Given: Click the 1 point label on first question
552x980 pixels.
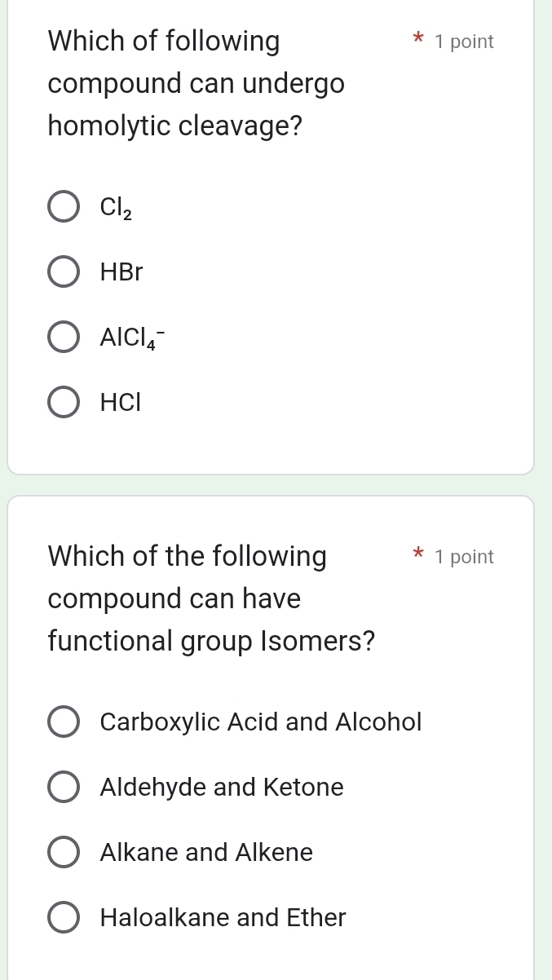Looking at the screenshot, I should click(x=464, y=41).
